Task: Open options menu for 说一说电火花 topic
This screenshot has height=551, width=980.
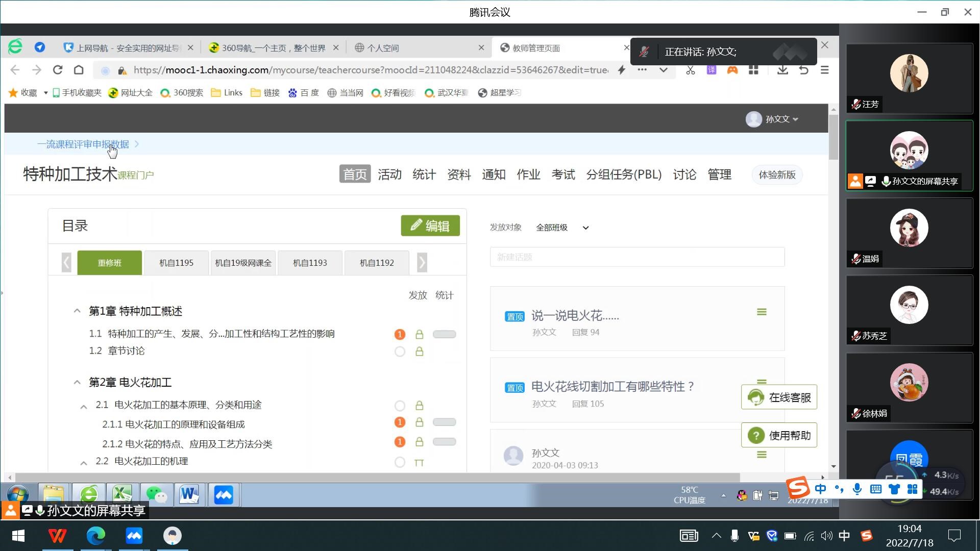Action: coord(761,312)
